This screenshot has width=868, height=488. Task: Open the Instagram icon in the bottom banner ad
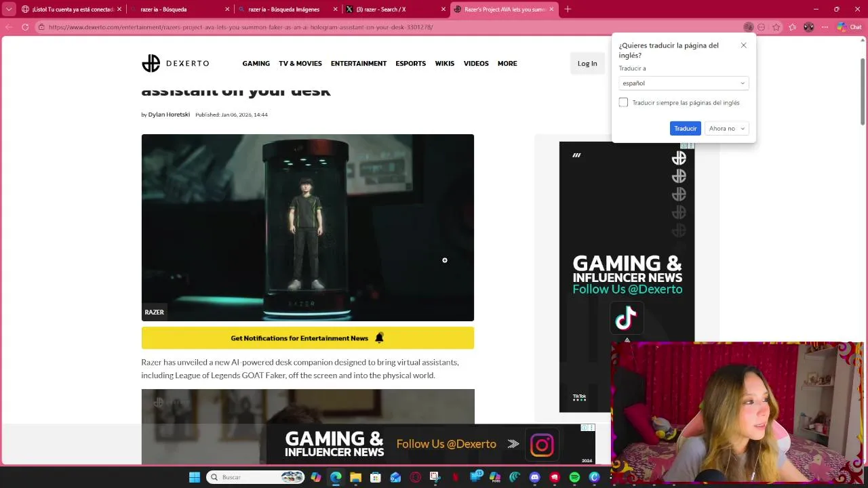(542, 445)
